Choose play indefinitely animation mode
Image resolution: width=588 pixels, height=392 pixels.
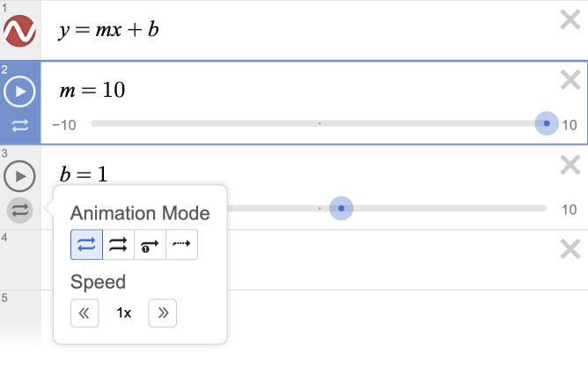[x=181, y=244]
